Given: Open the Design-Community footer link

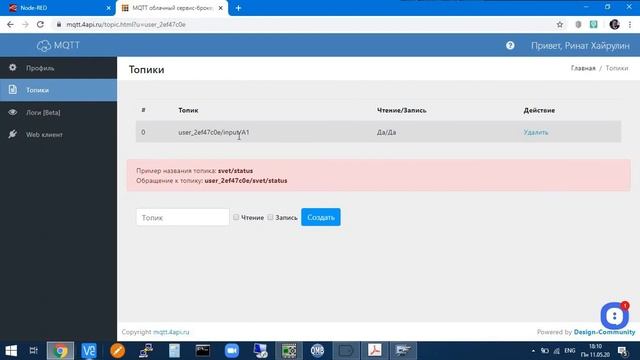Looking at the screenshot, I should pos(604,332).
